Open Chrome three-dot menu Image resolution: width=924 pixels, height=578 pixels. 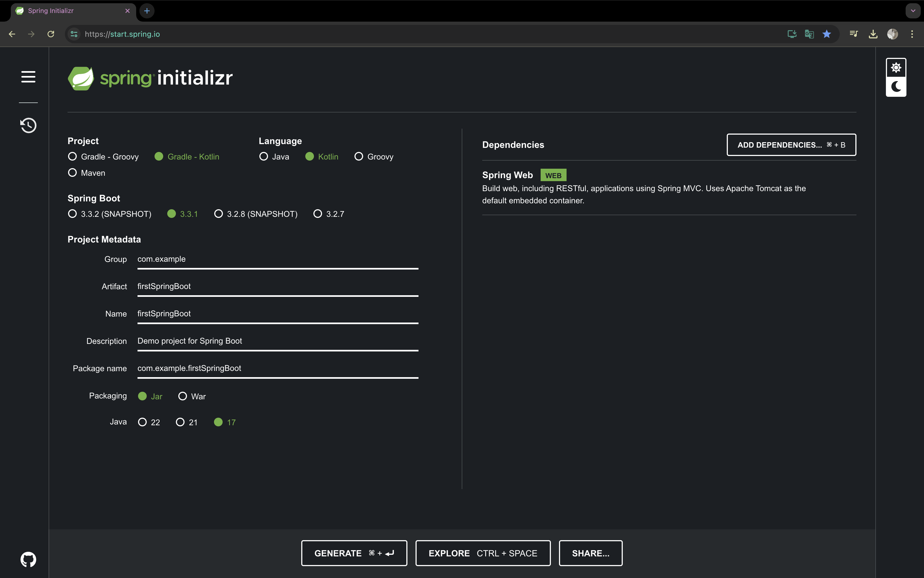(x=912, y=34)
